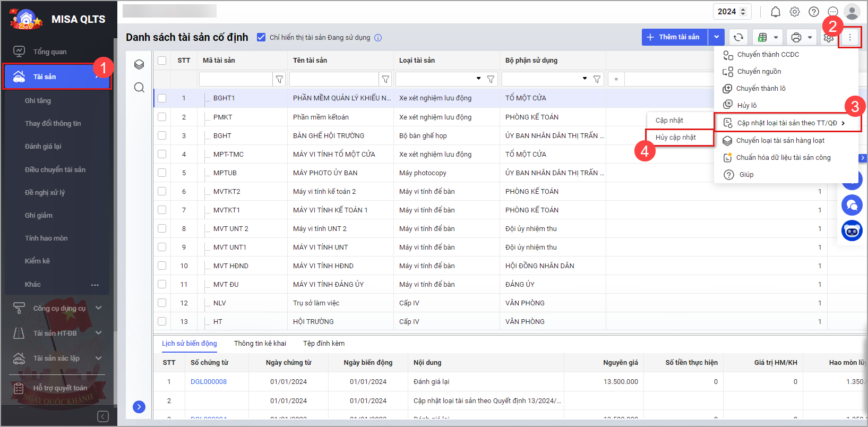Tick the checkbox for row PMKT
The image size is (868, 427).
coord(162,117)
